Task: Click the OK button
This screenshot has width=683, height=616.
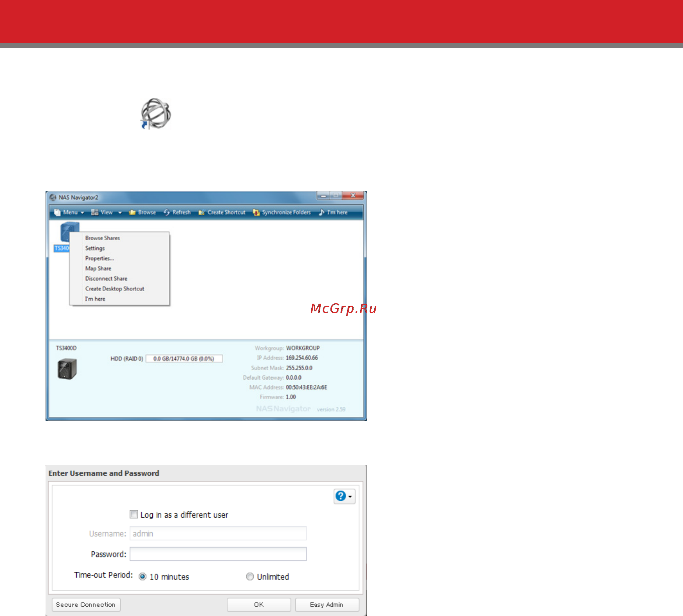Action: tap(259, 605)
